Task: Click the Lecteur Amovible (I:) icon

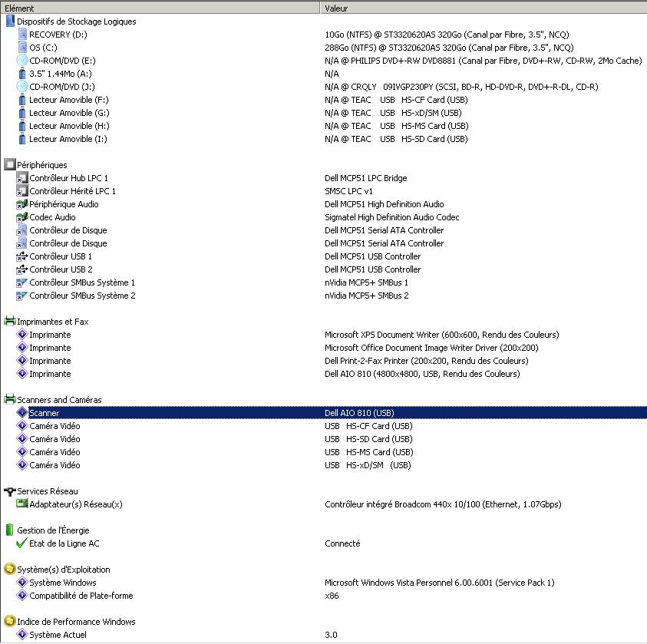Action: pos(22,139)
